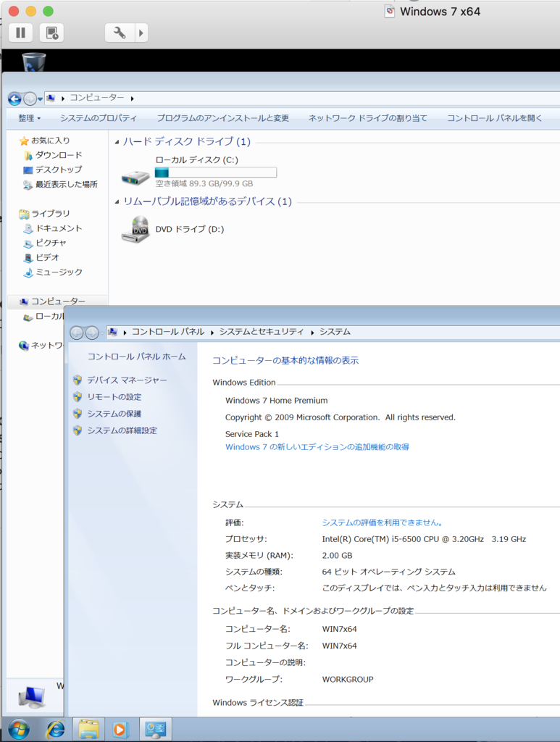Click WORKGROUP value
560x742 pixels.
point(348,680)
